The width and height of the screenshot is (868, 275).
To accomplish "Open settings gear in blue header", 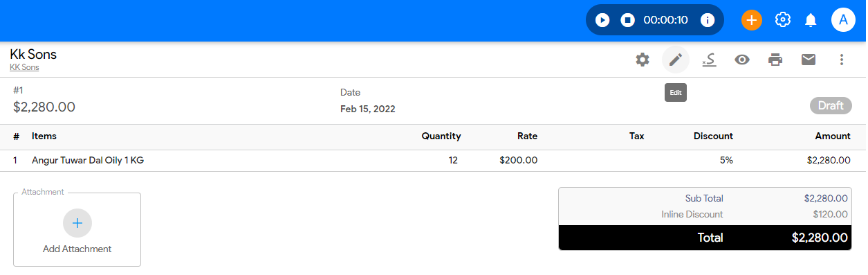I will [x=783, y=20].
